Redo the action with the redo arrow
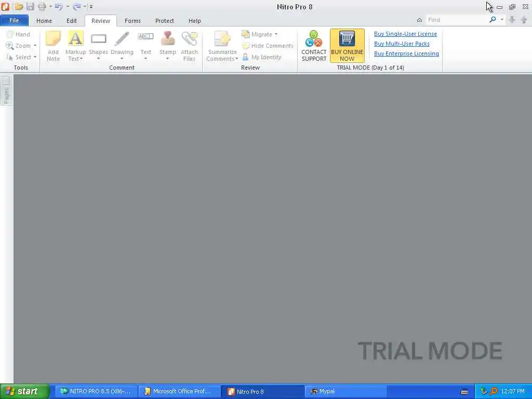 [77, 6]
